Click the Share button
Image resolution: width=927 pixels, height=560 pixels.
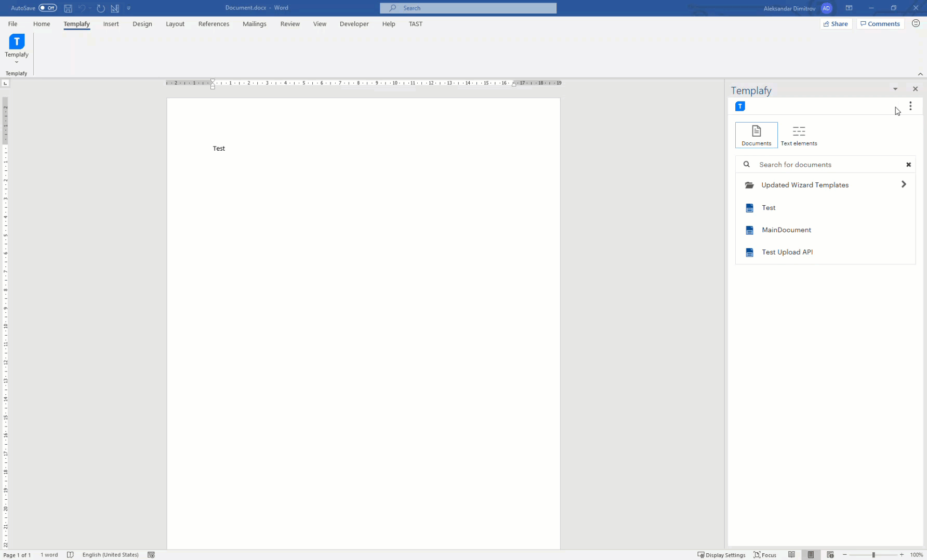pyautogui.click(x=836, y=24)
